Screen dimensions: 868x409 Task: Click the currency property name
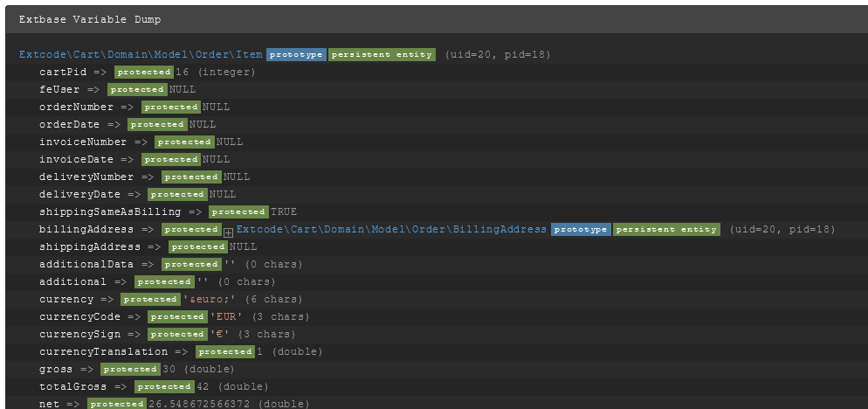tap(66, 299)
